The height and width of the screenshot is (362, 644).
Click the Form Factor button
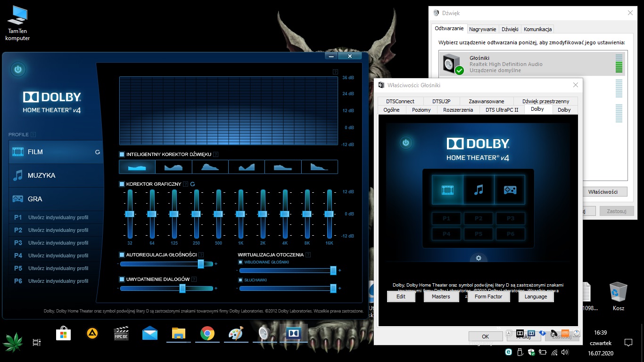click(488, 296)
